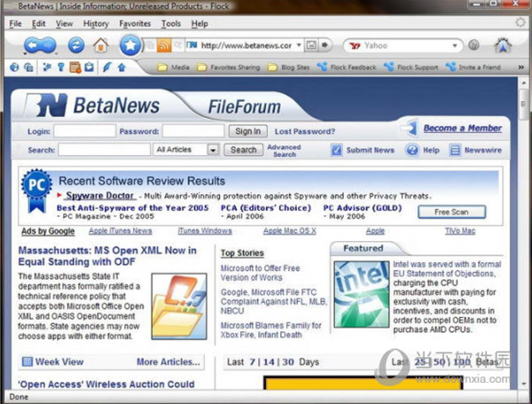Open the Invite a Friend bookmark
The image size is (532, 404).
point(473,67)
